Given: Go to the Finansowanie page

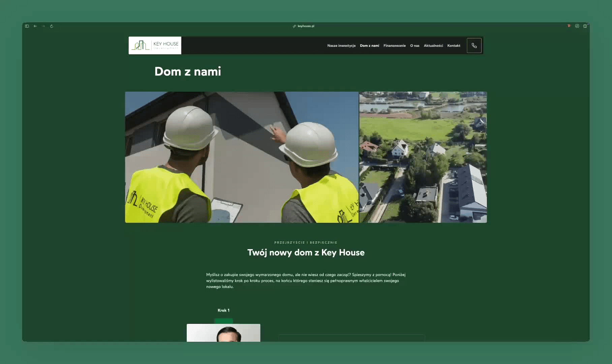Looking at the screenshot, I should click(394, 45).
